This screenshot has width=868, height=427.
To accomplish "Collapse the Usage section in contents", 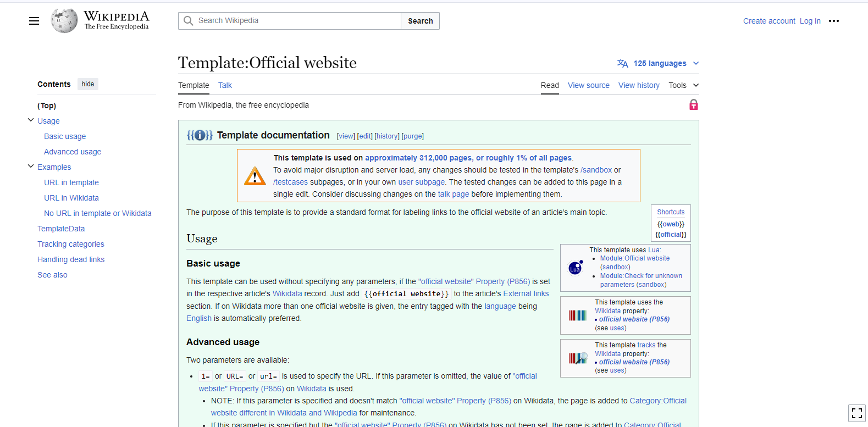I will coord(31,120).
